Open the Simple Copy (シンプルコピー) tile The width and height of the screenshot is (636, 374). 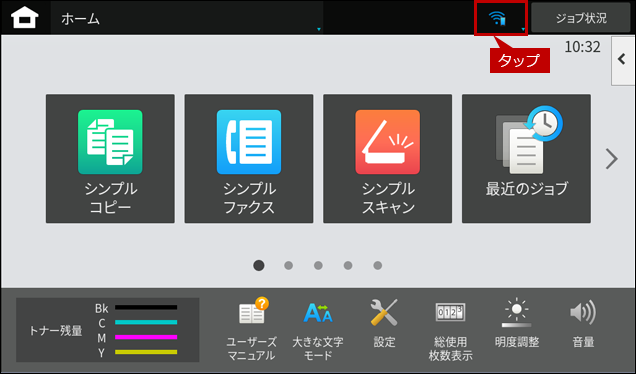(x=110, y=159)
